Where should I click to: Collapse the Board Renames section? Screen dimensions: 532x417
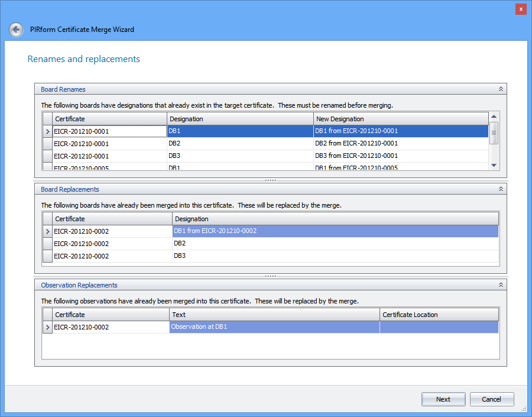(501, 89)
